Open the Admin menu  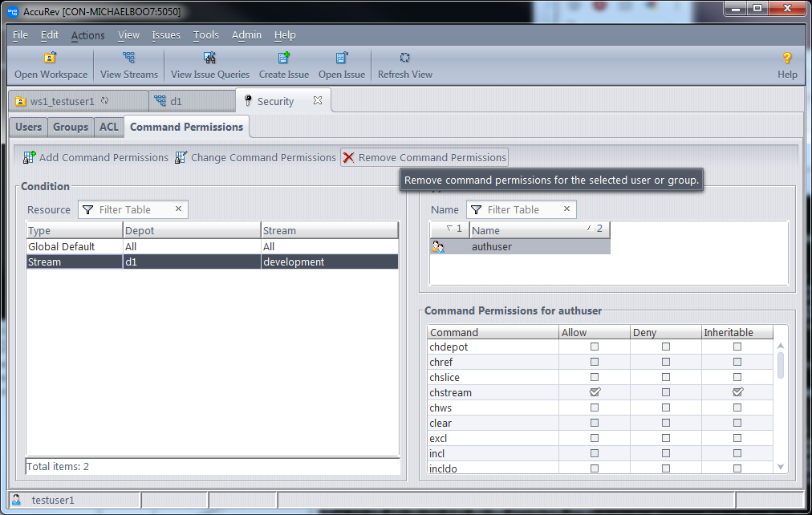[x=246, y=35]
